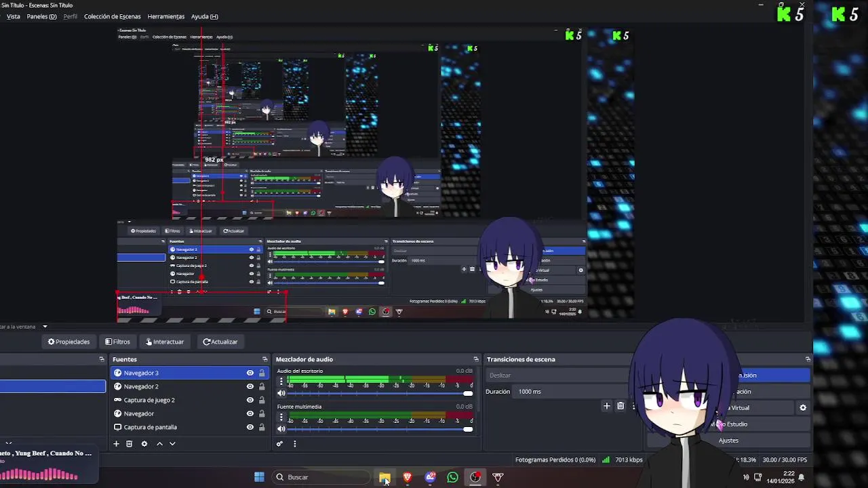Screen dimensions: 868x488
Task: Toggle visibility of the Navegador source
Action: [x=250, y=413]
